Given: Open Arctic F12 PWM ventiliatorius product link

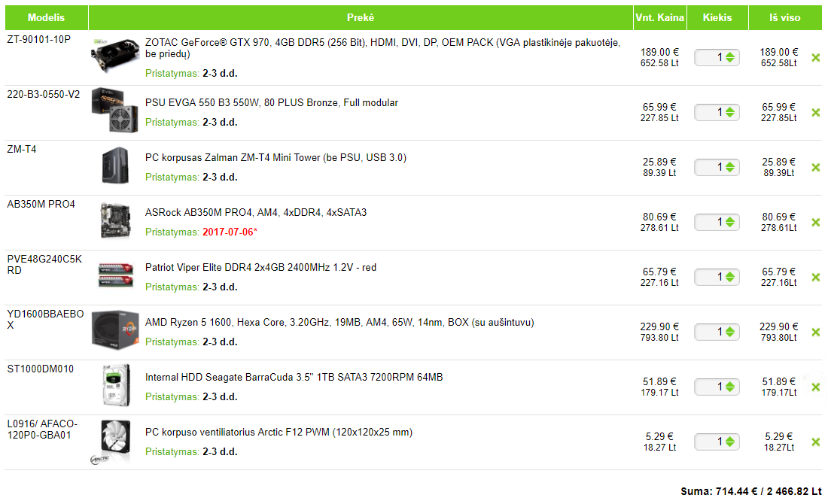Looking at the screenshot, I should coord(279,432).
